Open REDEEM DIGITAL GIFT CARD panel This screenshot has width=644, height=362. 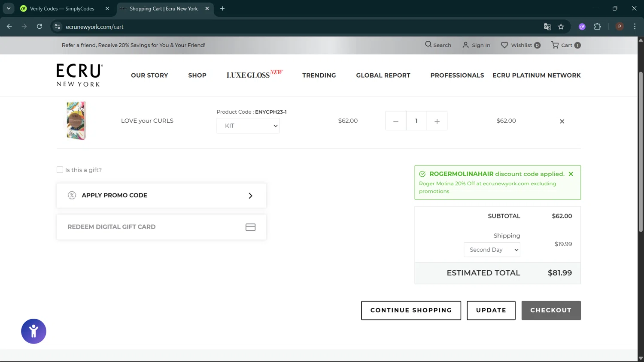pos(161,227)
